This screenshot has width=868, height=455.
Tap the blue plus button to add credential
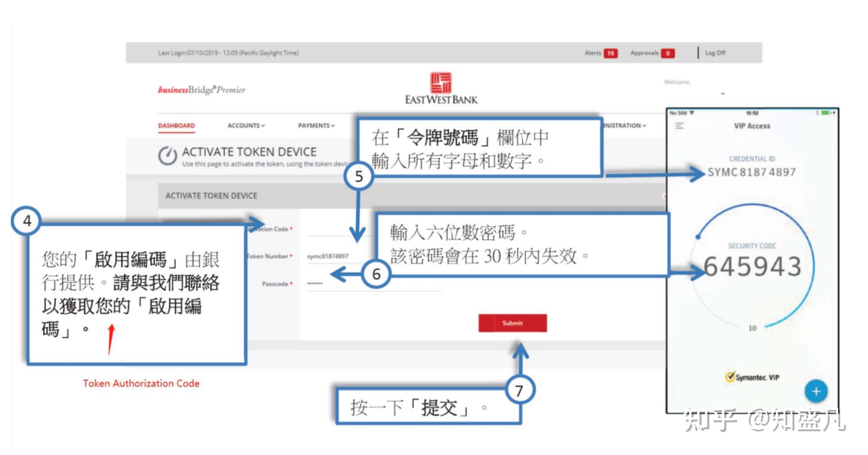click(x=816, y=391)
